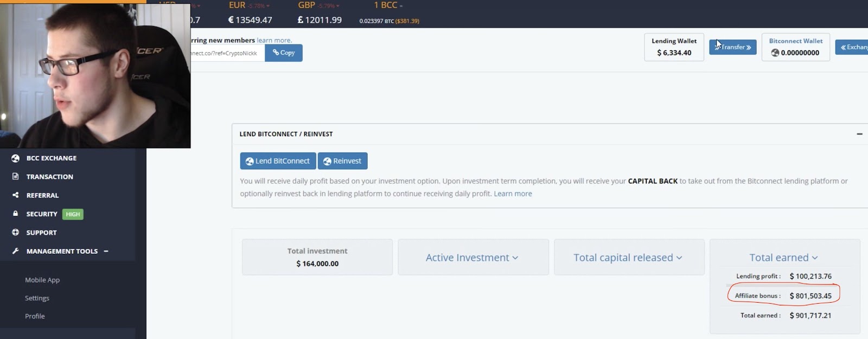The width and height of the screenshot is (868, 339).
Task: Open the Transaction page
Action: point(49,177)
